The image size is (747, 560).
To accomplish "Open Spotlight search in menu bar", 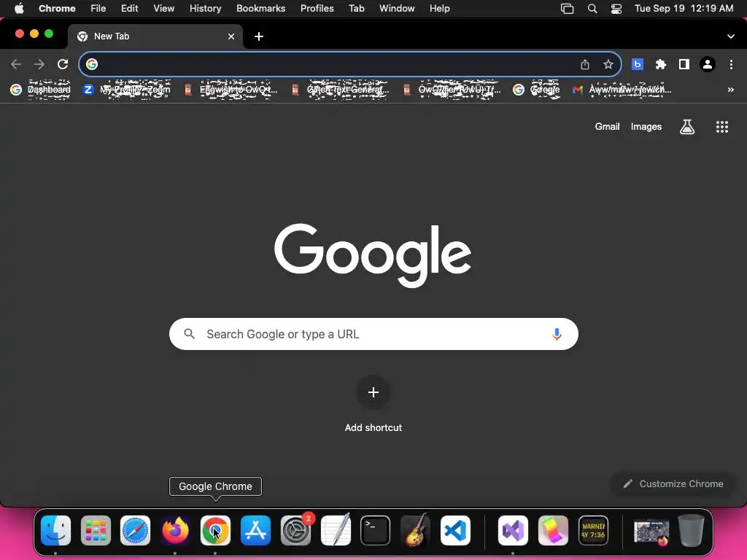I will pyautogui.click(x=592, y=9).
